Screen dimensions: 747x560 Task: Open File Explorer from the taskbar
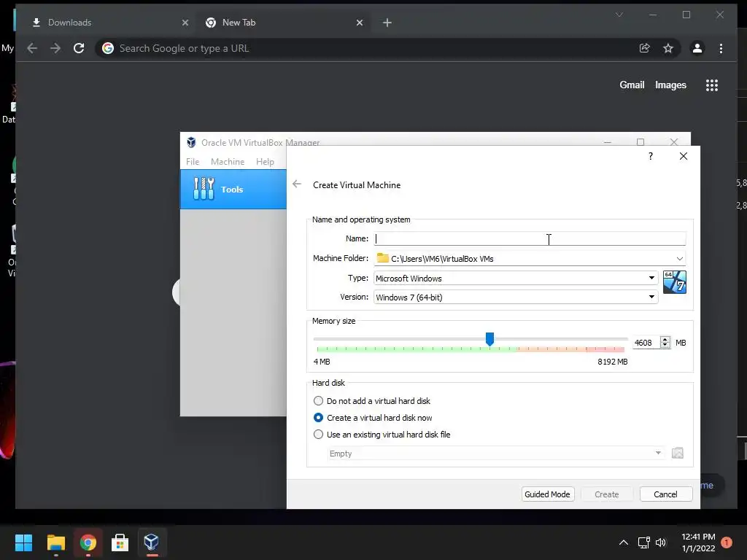point(55,542)
